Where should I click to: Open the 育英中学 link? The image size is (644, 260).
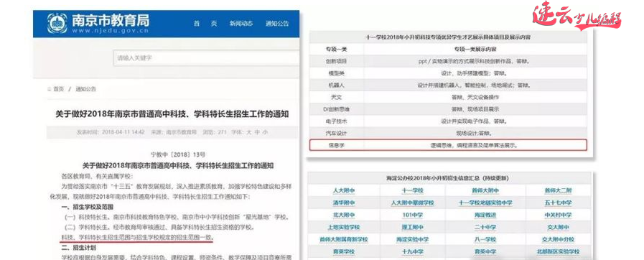pyautogui.click(x=485, y=251)
